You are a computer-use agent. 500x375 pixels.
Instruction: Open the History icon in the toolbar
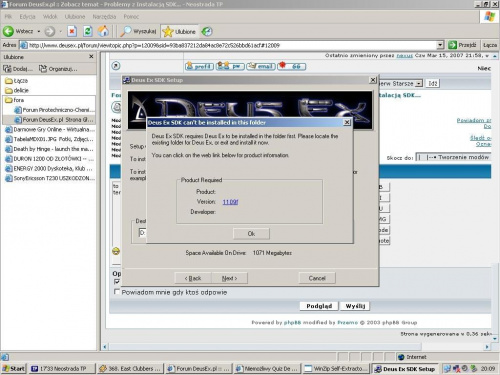(x=207, y=32)
